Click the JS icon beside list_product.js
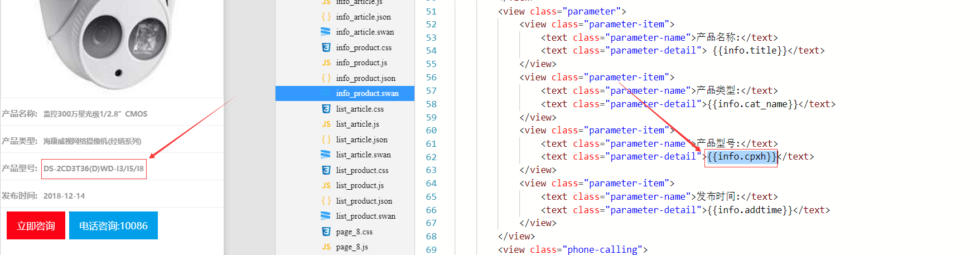 coord(326,185)
